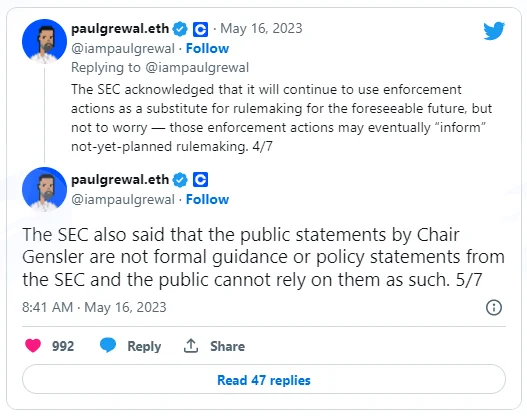
Task: Click the Replying to @iampaulgrewal mention
Action: 197,68
